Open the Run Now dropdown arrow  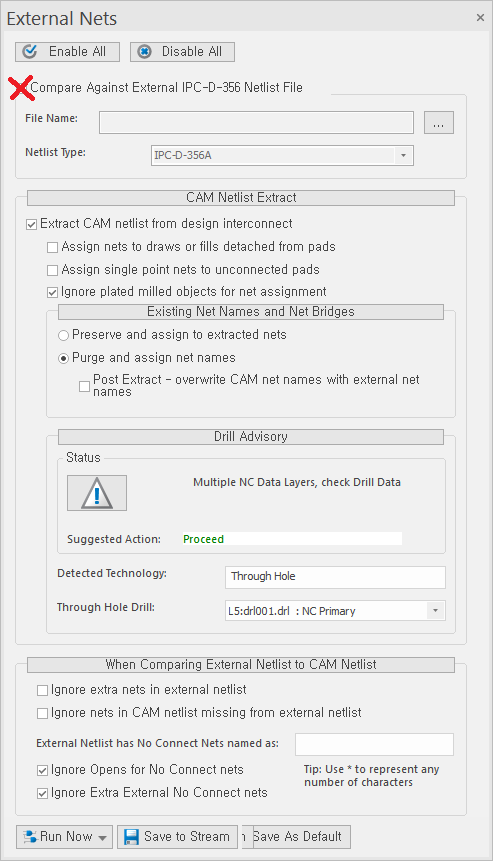click(x=103, y=838)
